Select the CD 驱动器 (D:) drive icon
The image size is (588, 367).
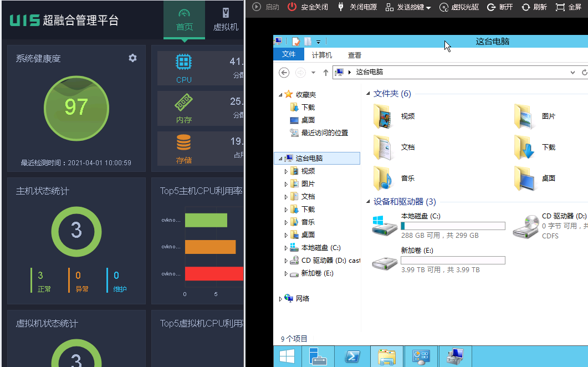click(x=526, y=227)
